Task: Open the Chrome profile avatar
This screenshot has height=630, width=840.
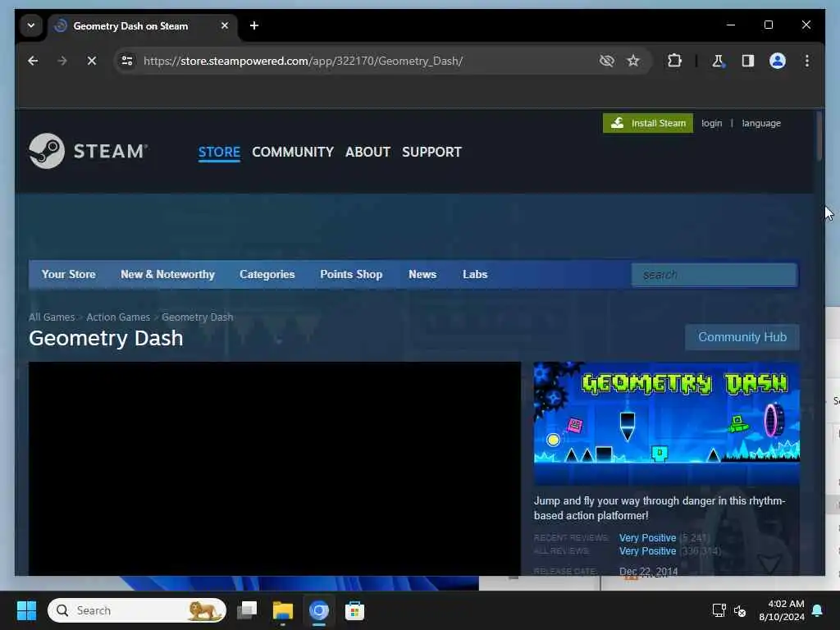Action: point(778,61)
